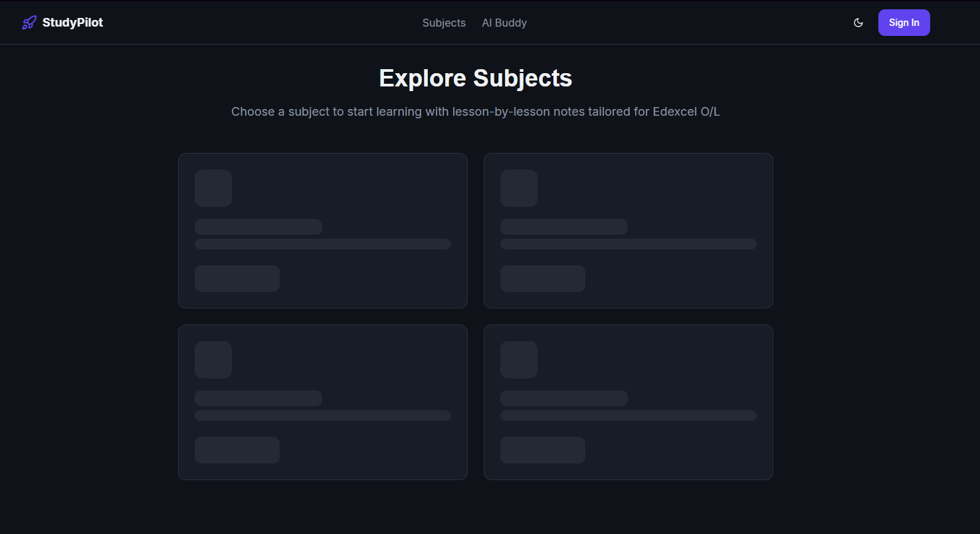Click the fourth subject card's button placeholder
Viewport: 980px width, 534px height.
543,450
